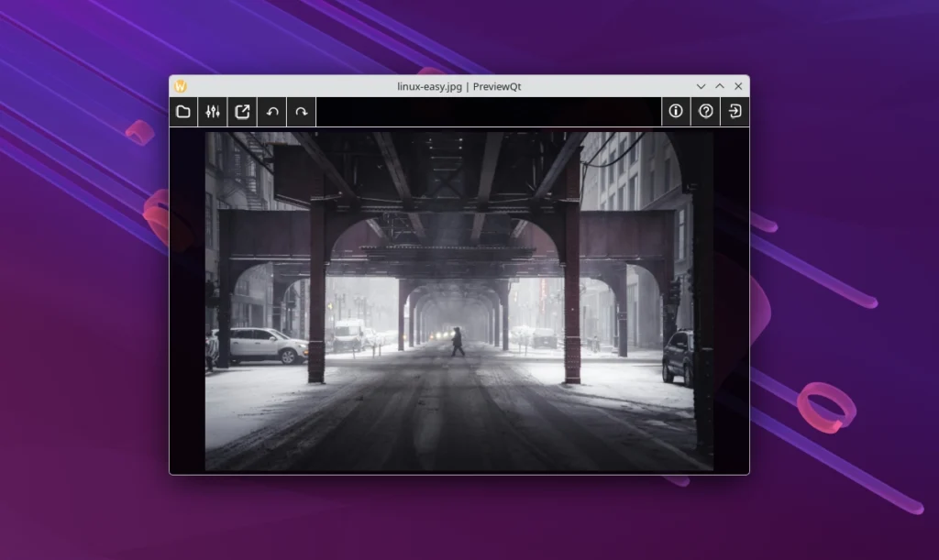The height and width of the screenshot is (560, 939).
Task: Rotate the image clockwise
Action: [301, 111]
